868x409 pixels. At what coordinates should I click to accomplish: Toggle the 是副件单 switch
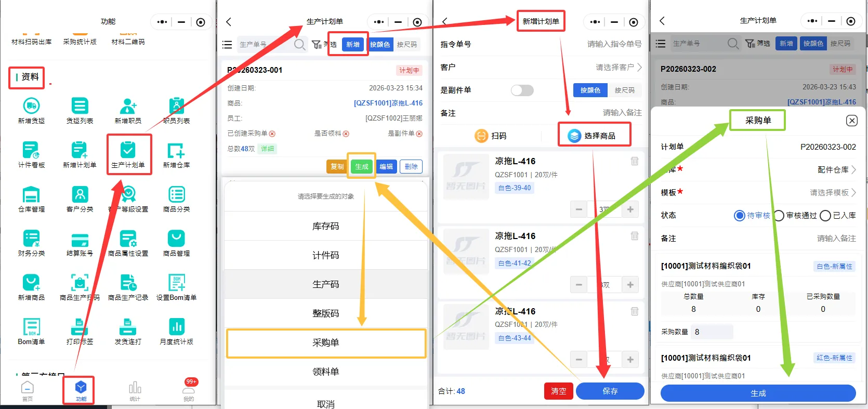[x=522, y=90]
